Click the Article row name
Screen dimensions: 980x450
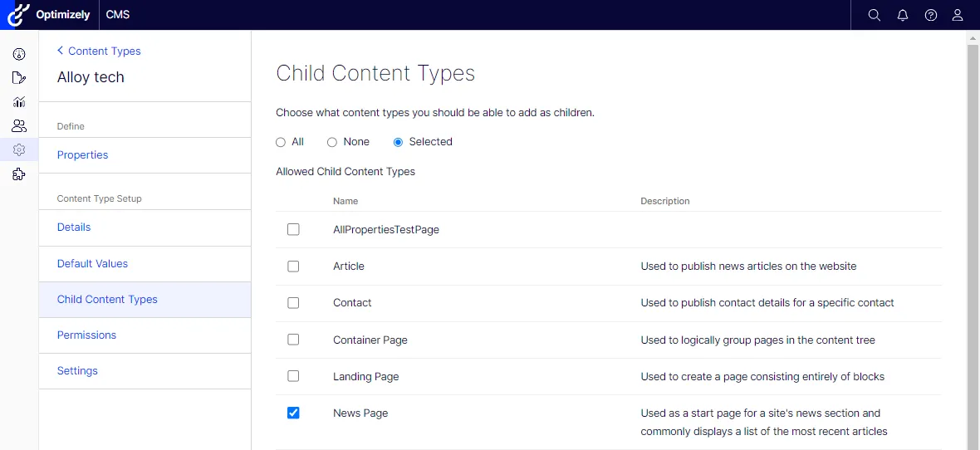349,267
